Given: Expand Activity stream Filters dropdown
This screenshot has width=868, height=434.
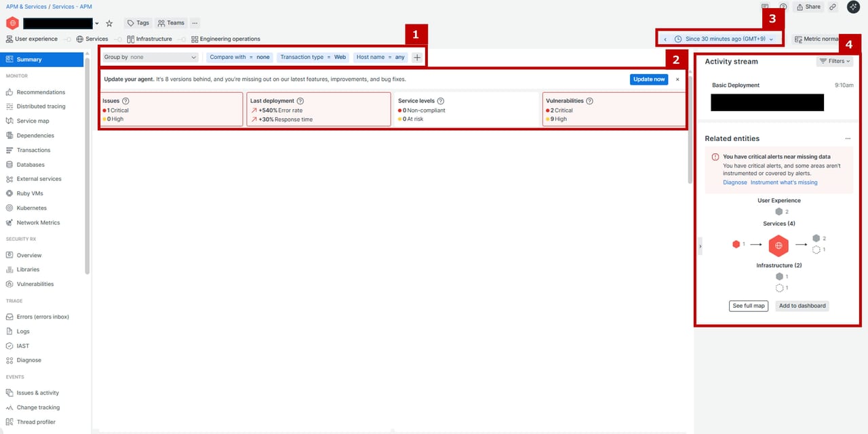Looking at the screenshot, I should (x=834, y=61).
